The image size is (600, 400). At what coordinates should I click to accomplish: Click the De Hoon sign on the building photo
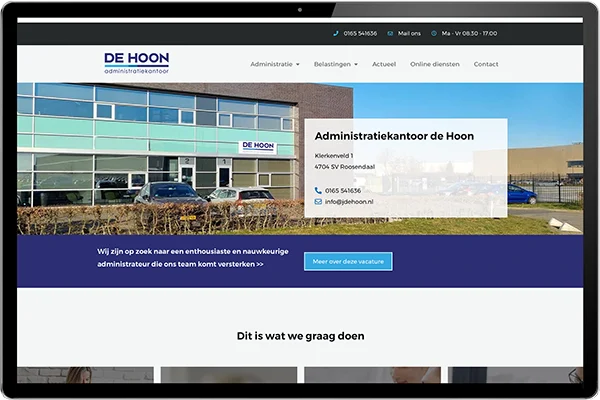[258, 147]
